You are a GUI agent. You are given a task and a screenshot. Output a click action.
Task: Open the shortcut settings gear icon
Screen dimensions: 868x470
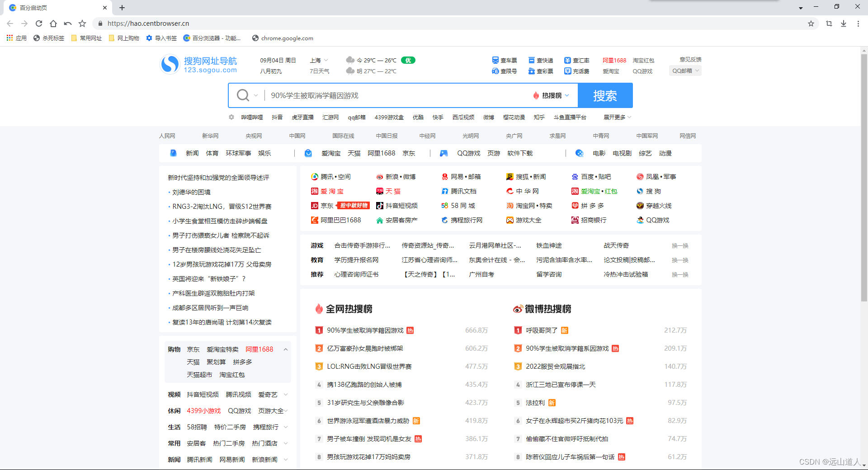[x=231, y=117]
